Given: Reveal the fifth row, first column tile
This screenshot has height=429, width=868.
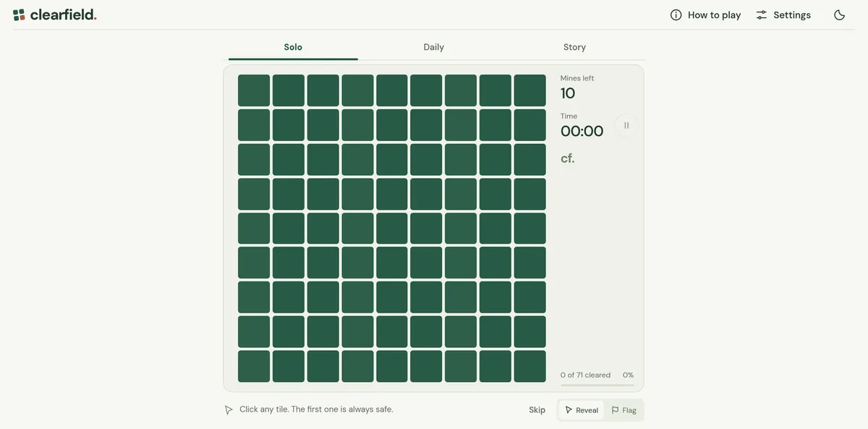Looking at the screenshot, I should coord(254,229).
